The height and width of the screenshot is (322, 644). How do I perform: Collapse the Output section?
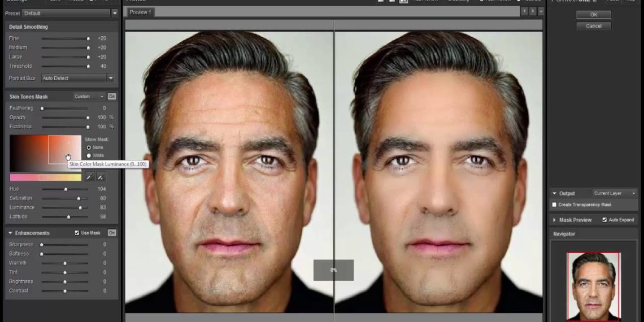[x=555, y=193]
